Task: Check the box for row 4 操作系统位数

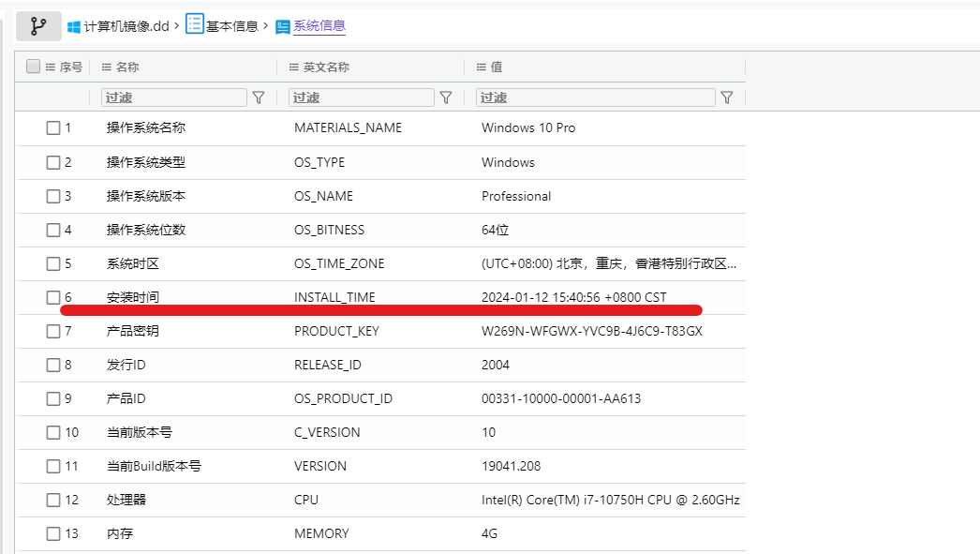Action: coord(53,230)
